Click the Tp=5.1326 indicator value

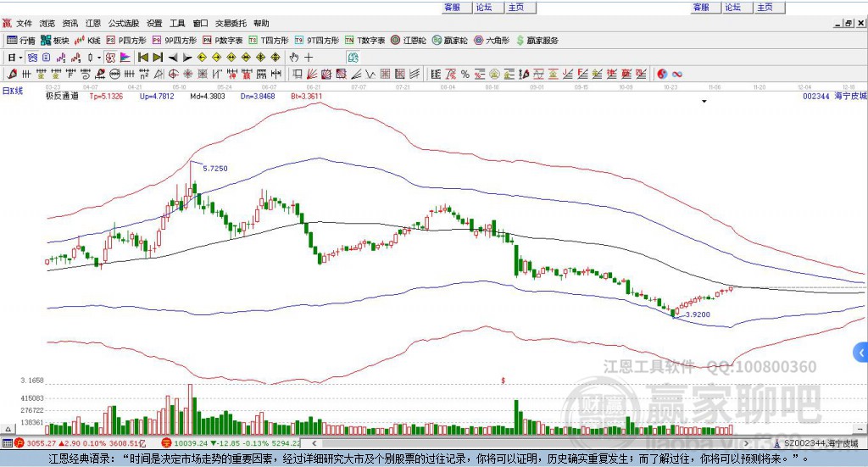click(x=106, y=96)
